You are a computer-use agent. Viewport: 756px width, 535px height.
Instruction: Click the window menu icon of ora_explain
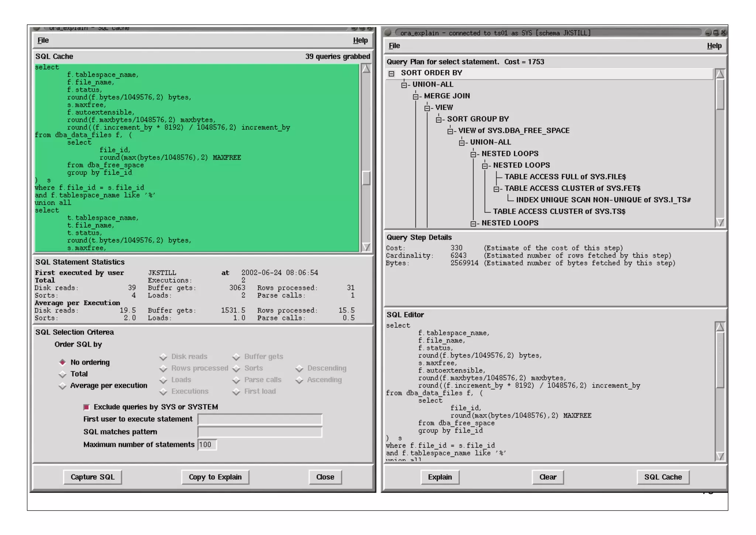[388, 33]
